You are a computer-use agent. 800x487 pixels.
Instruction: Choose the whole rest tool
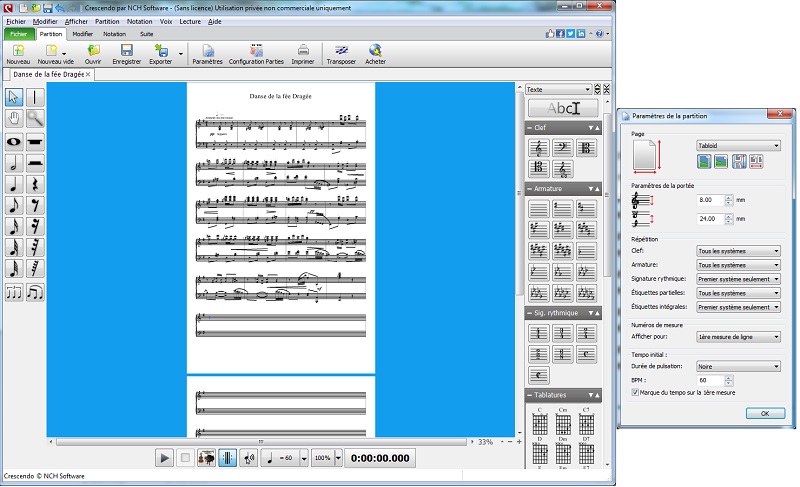point(35,142)
